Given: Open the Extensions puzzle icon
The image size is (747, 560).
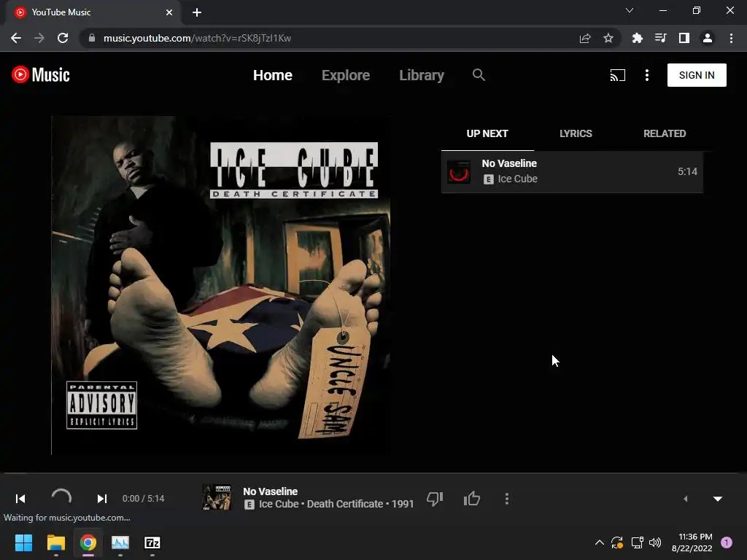Looking at the screenshot, I should coord(637,38).
